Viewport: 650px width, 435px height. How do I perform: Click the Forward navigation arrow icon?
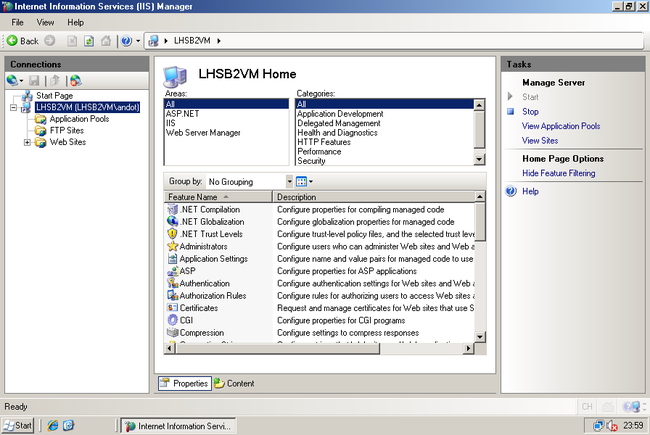(50, 41)
